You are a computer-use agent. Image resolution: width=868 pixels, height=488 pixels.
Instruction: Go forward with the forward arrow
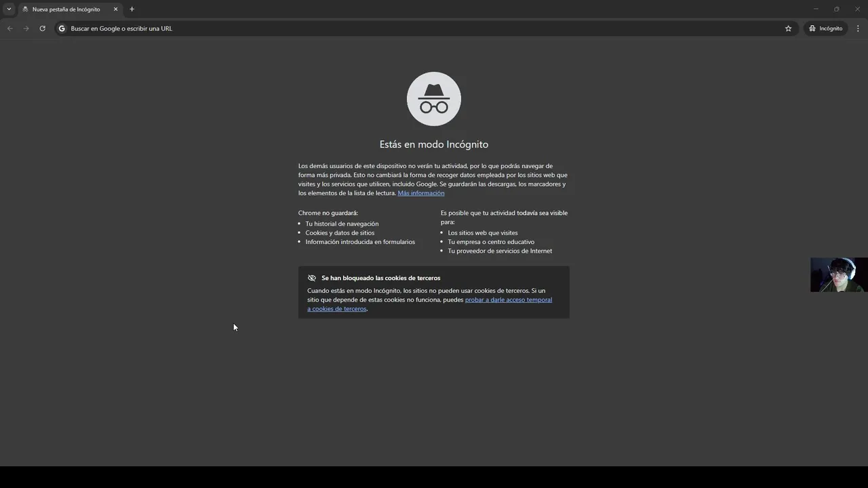[x=26, y=28]
